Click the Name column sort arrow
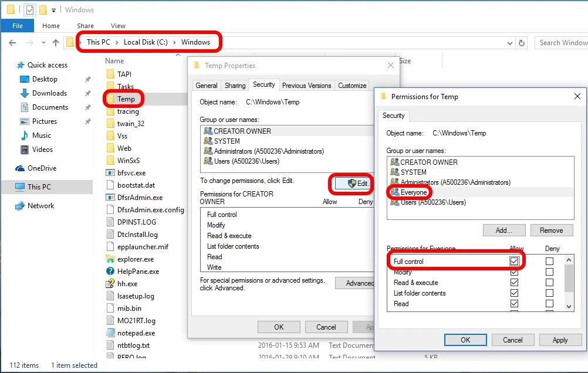The width and height of the screenshot is (588, 373). pyautogui.click(x=178, y=55)
